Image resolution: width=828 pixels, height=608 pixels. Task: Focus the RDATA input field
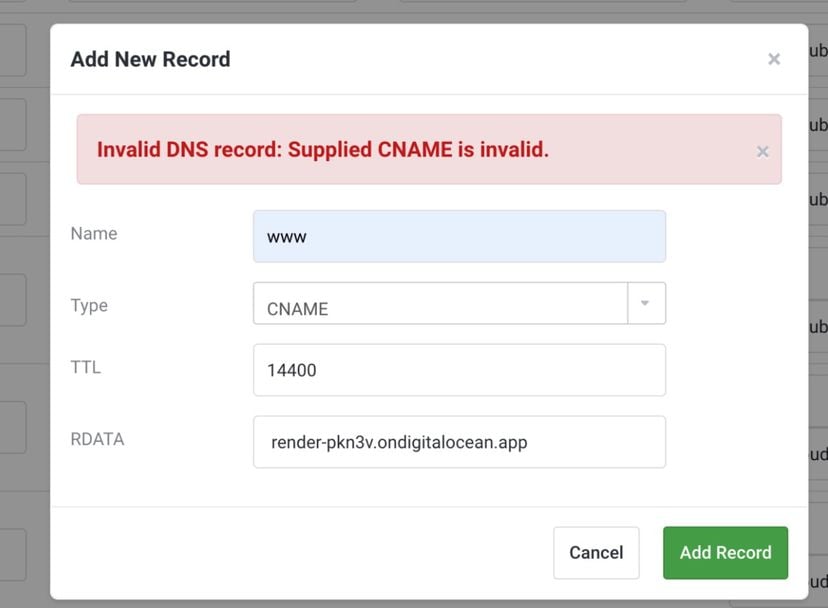click(x=459, y=442)
